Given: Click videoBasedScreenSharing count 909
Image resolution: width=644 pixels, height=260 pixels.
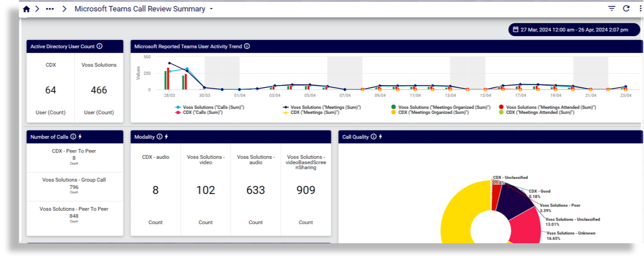Looking at the screenshot, I should point(306,190).
